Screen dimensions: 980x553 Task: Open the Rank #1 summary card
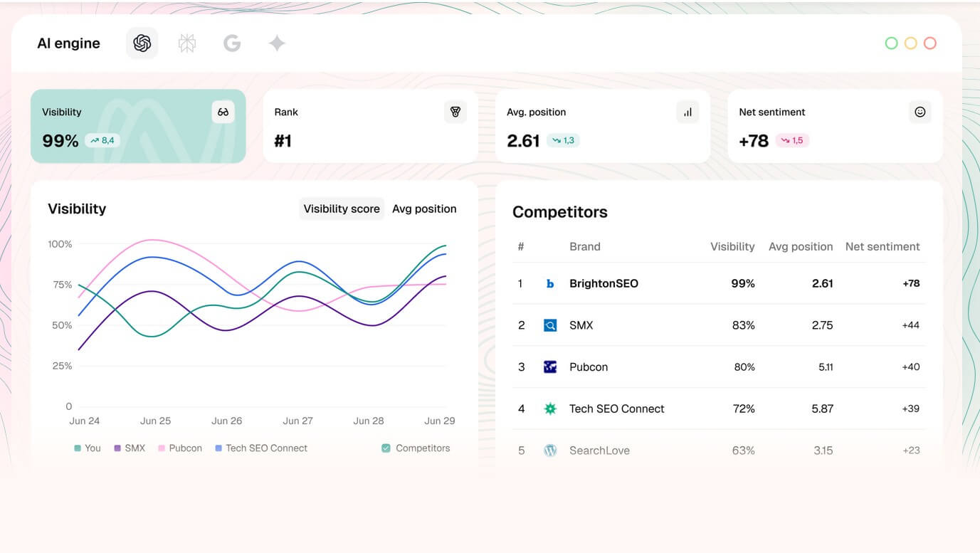[x=370, y=126]
